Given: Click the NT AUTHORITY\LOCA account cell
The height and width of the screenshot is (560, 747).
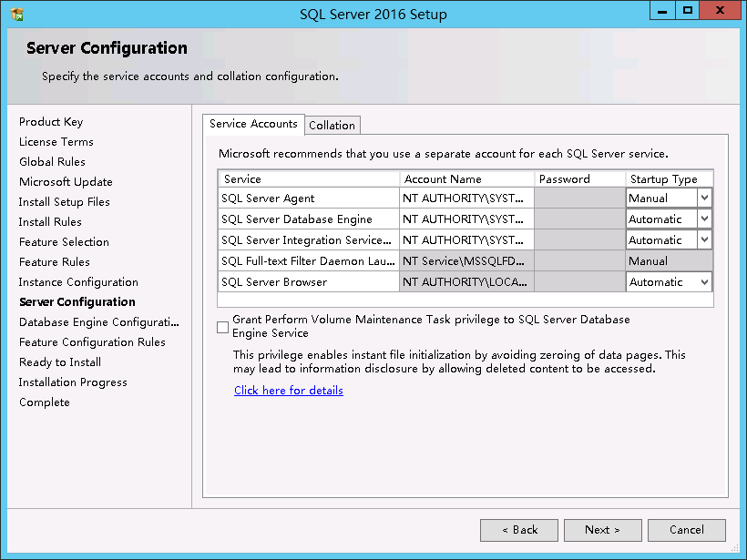Looking at the screenshot, I should (x=466, y=281).
